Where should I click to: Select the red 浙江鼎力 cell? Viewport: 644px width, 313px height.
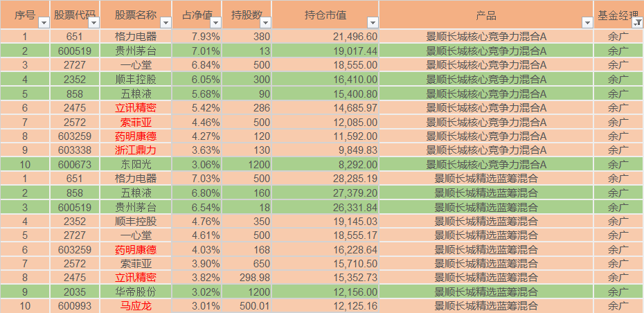136,150
